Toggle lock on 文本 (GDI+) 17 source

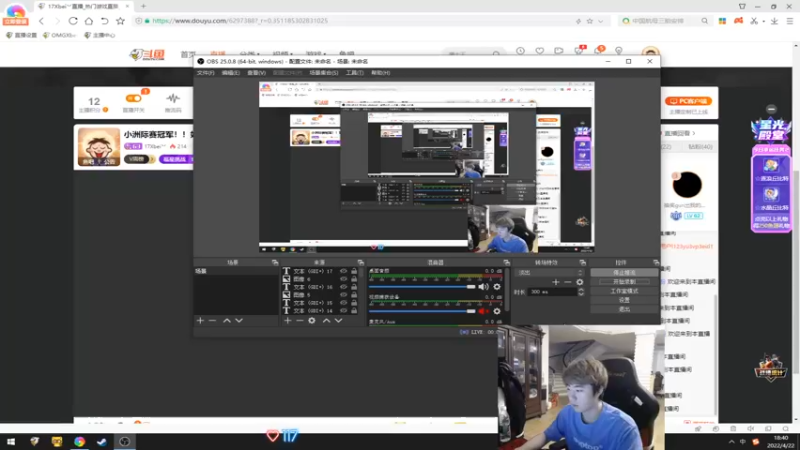(354, 271)
